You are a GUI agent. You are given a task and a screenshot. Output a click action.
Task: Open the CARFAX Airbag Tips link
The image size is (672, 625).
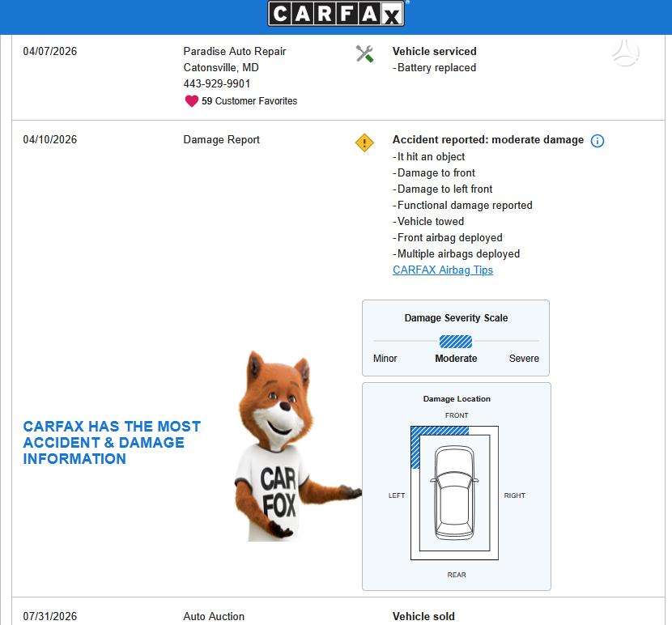tap(443, 270)
